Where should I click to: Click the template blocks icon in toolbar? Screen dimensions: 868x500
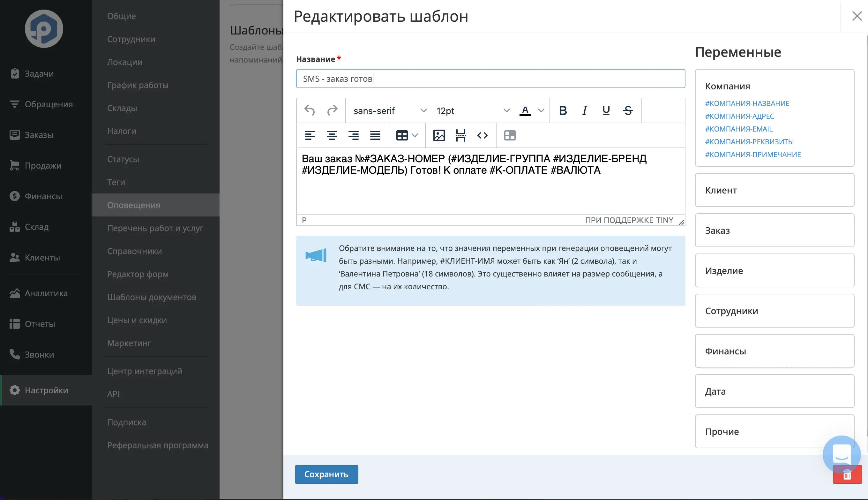pyautogui.click(x=510, y=135)
